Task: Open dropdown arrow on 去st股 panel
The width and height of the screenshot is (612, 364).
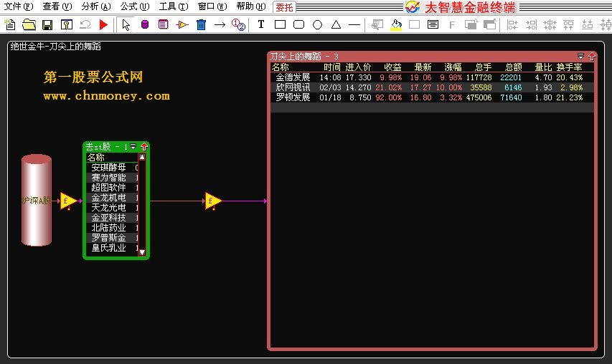Action: click(x=133, y=147)
